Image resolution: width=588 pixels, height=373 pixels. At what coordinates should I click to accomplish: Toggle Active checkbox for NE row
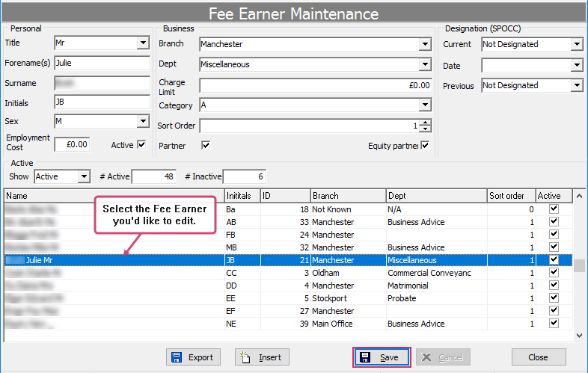554,323
